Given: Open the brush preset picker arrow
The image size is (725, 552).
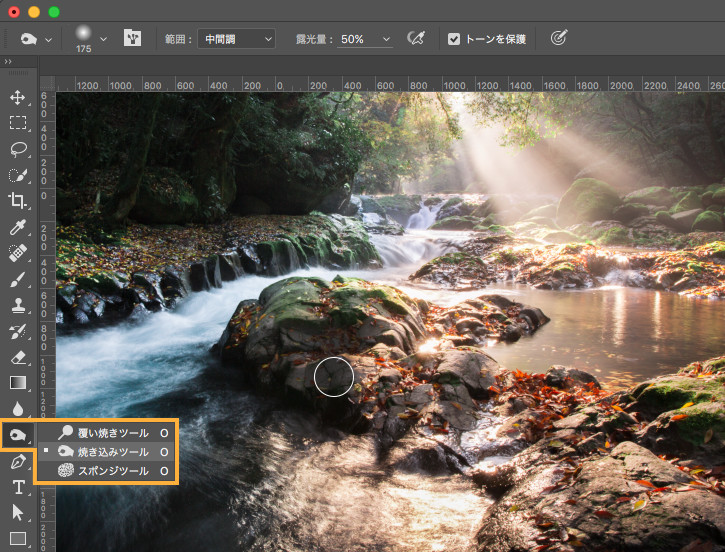Looking at the screenshot, I should tap(104, 39).
